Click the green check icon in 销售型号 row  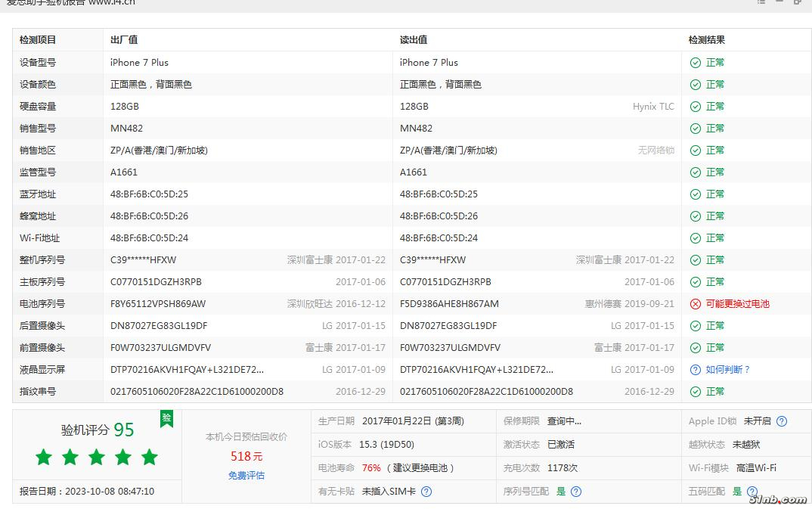pyautogui.click(x=696, y=129)
